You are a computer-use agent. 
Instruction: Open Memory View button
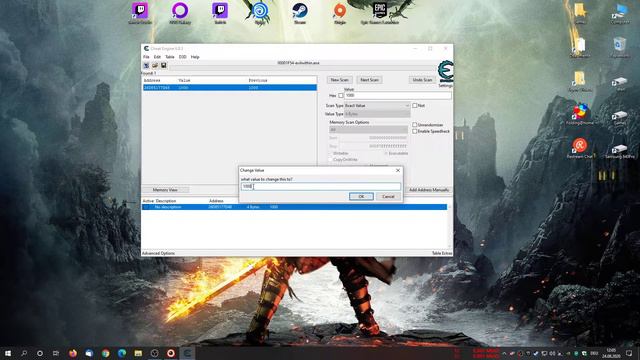pos(165,190)
